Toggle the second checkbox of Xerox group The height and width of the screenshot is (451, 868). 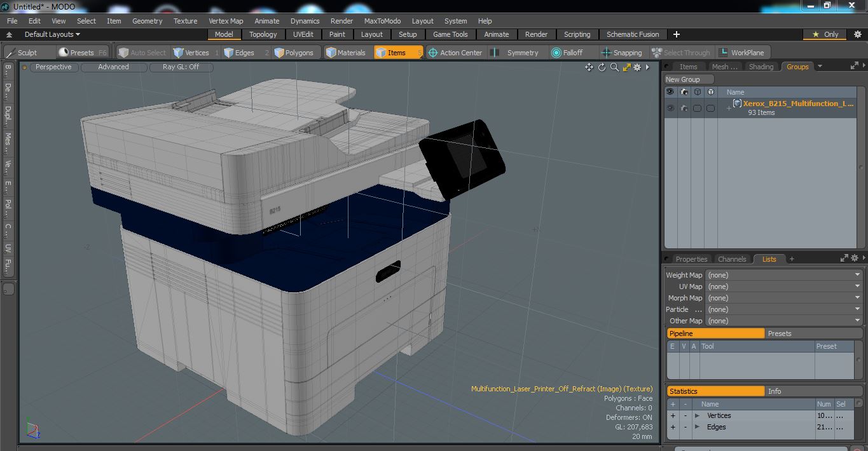pos(710,109)
